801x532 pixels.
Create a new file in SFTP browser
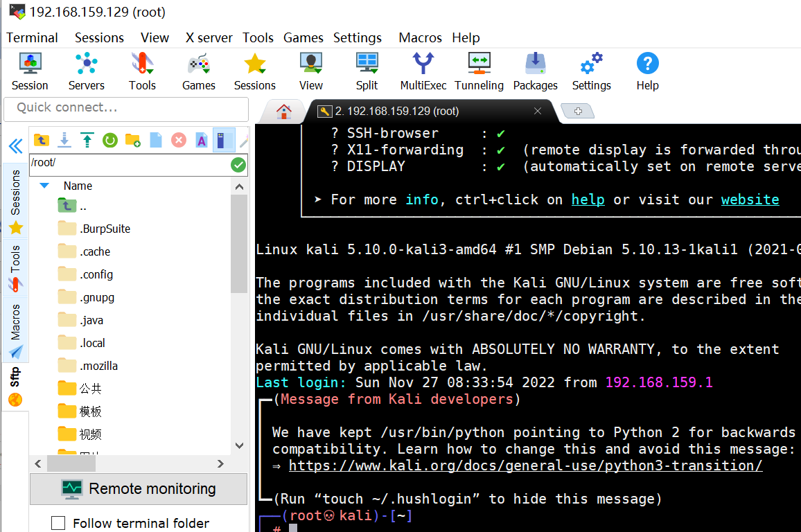156,140
